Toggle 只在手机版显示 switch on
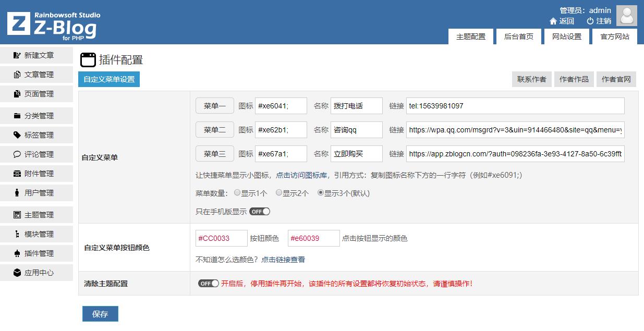The image size is (644, 331). coord(260,211)
